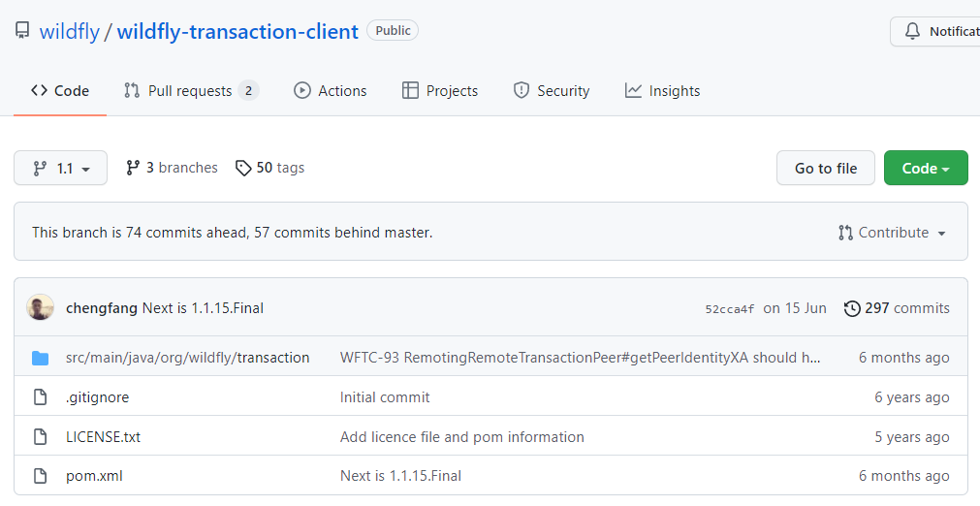Open the .gitignore file
The height and width of the screenshot is (506, 980).
click(98, 397)
